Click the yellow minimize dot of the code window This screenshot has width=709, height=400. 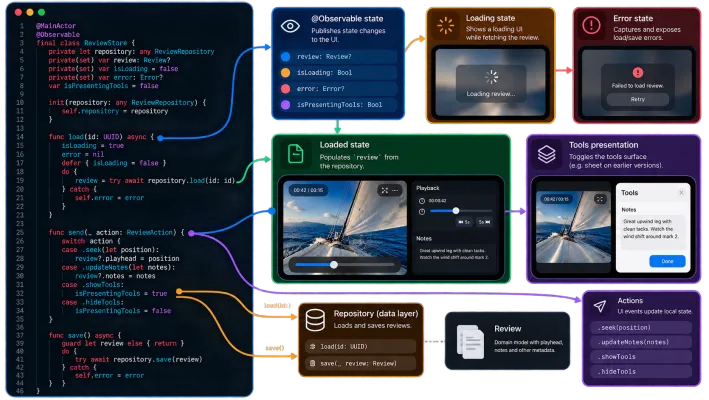click(x=30, y=12)
